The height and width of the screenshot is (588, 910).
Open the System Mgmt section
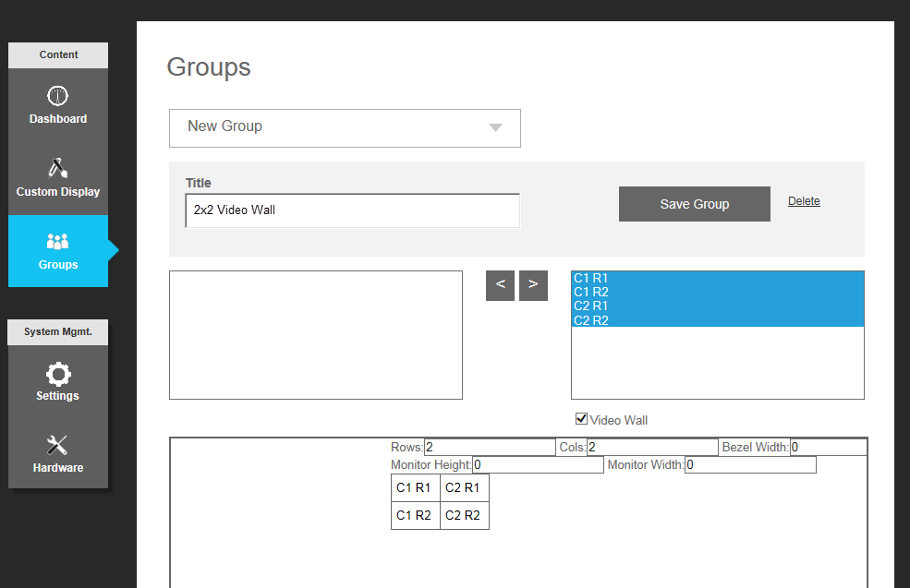tap(57, 331)
